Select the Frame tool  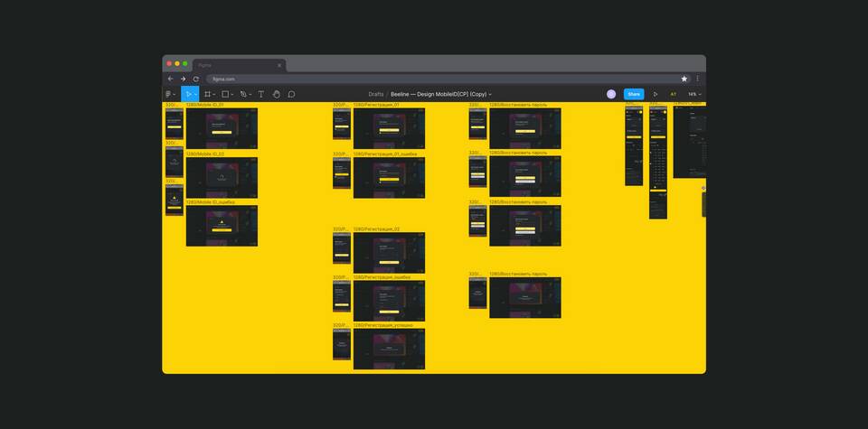point(207,94)
